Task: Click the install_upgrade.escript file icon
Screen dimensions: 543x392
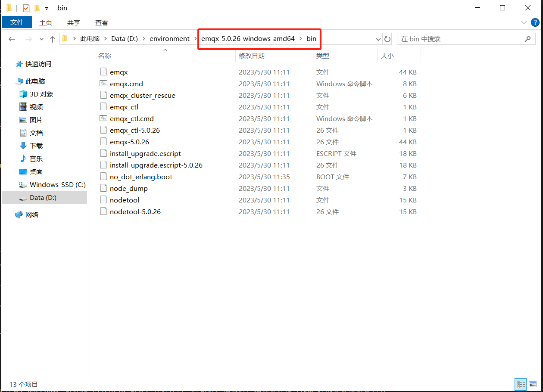Action: click(103, 153)
